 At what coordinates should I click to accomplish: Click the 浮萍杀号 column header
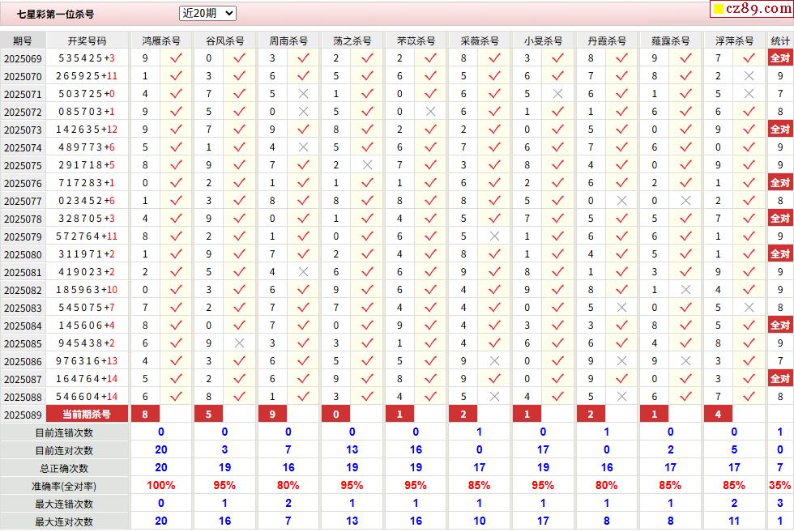coord(734,40)
